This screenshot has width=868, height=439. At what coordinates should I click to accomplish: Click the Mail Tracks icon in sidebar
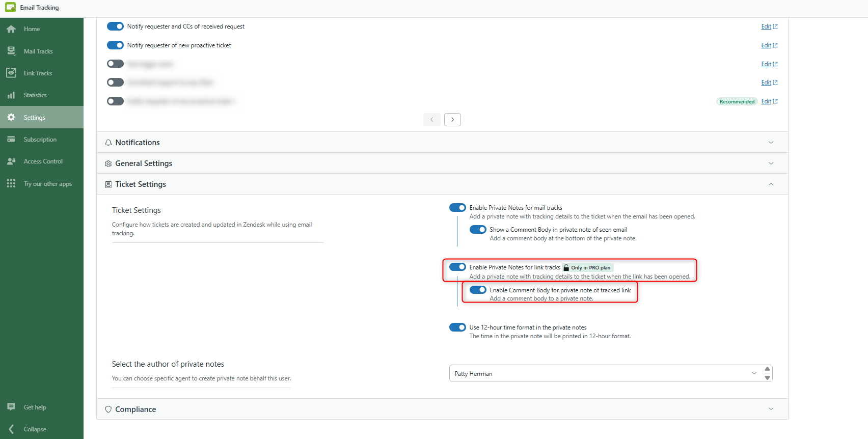pyautogui.click(x=11, y=51)
